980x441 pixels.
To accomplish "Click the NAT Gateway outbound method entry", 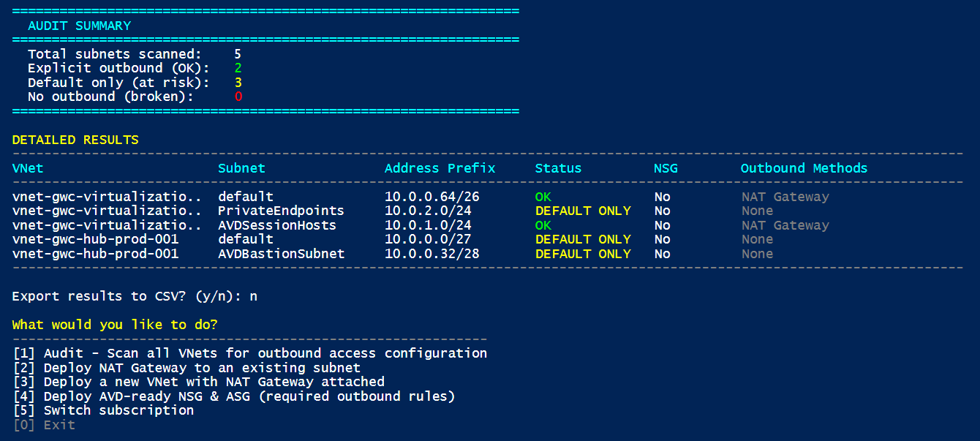I will click(785, 197).
